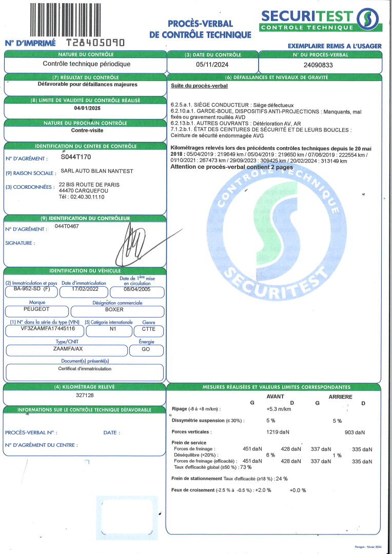This screenshot has height=554, width=392.
Task: Select dipped beam value +2.0 %
Action: click(x=263, y=490)
